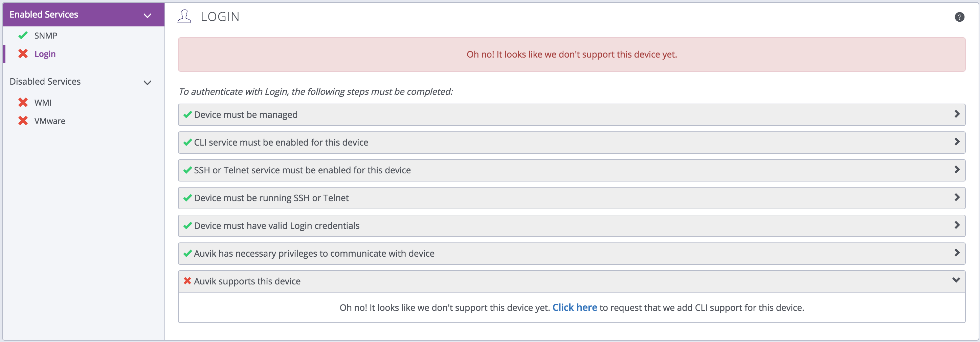Click the red X on 'Auvik supports this device'
The width and height of the screenshot is (980, 342).
pyautogui.click(x=187, y=281)
